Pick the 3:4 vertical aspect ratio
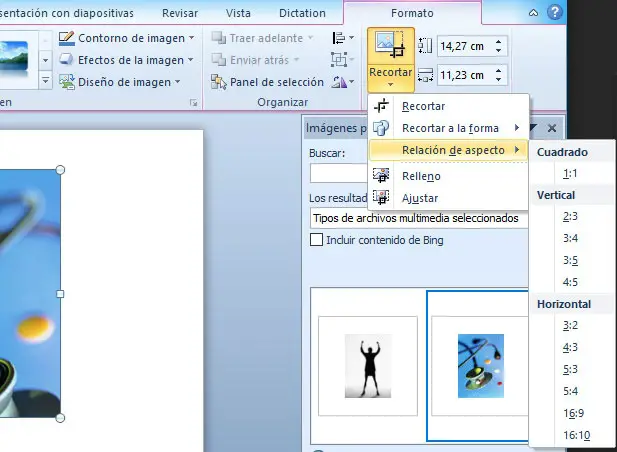Screen dimensions: 617x452 tap(570, 238)
